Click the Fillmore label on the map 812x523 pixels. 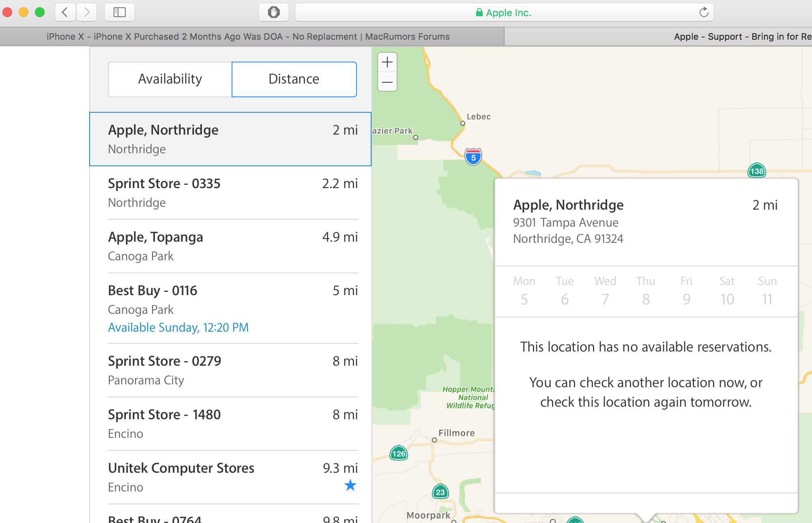(456, 433)
